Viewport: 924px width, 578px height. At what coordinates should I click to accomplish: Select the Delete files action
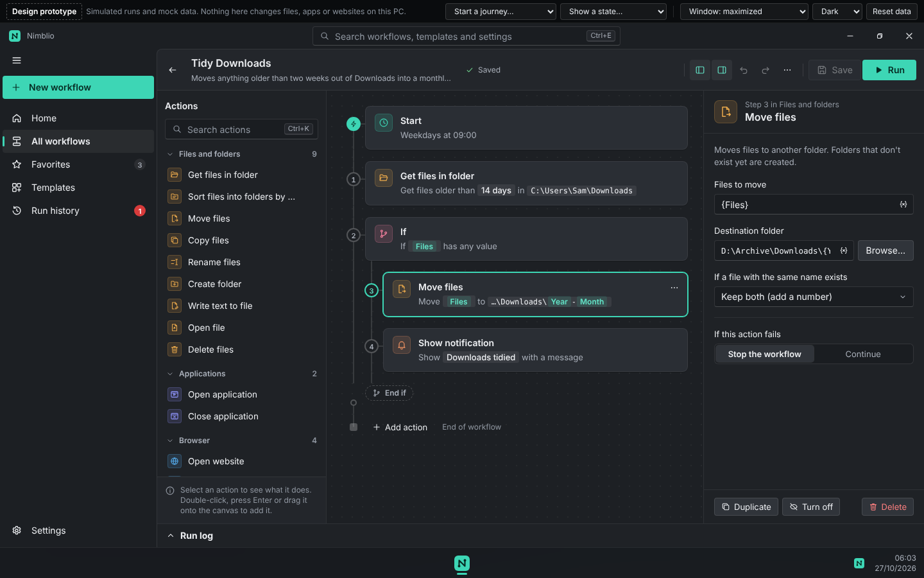[x=241, y=349]
